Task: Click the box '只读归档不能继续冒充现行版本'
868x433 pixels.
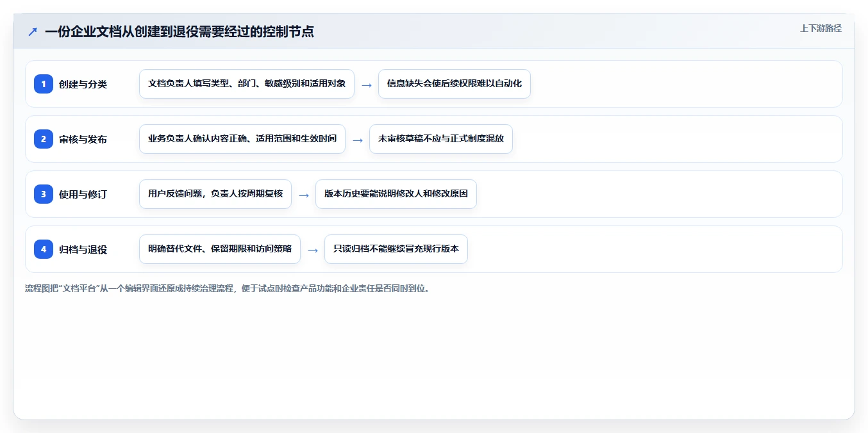Action: 396,249
